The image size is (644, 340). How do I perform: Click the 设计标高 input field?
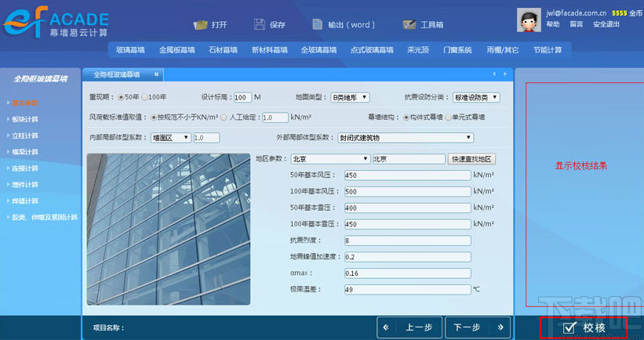click(x=242, y=98)
